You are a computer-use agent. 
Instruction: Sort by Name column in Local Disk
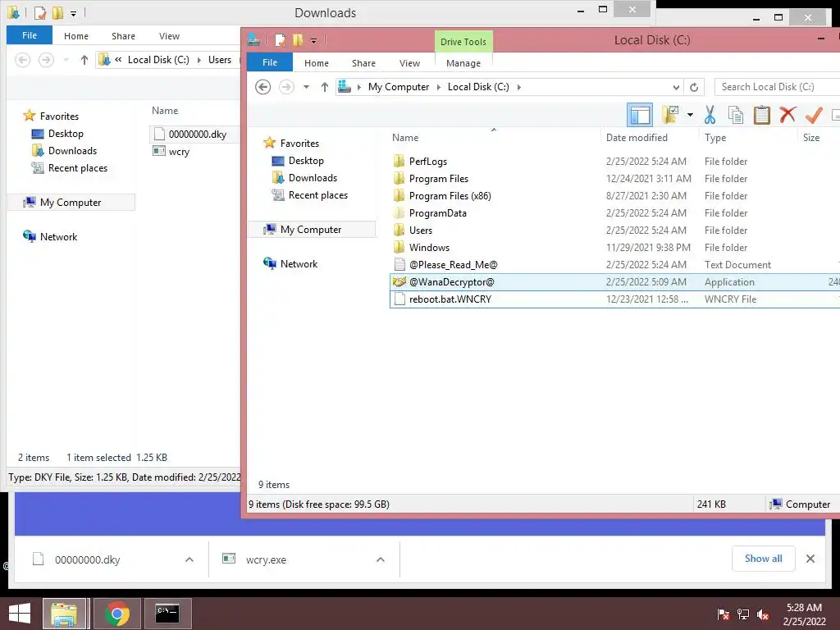pos(405,138)
